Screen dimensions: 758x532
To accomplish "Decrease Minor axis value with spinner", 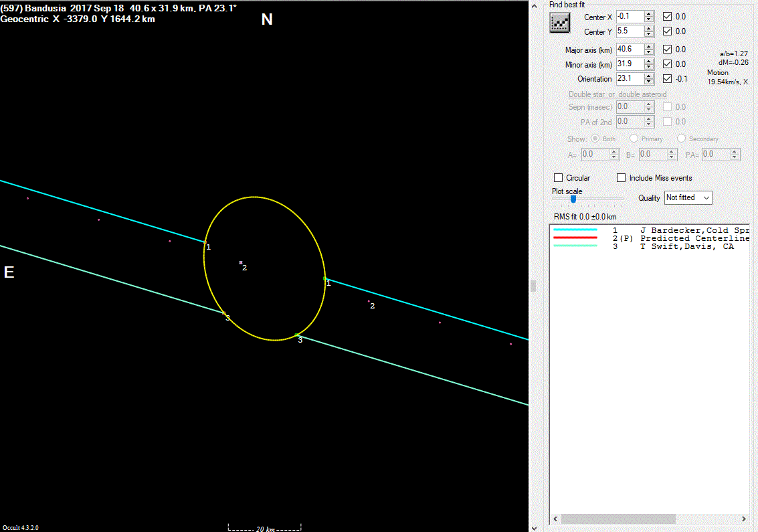I will pyautogui.click(x=649, y=67).
